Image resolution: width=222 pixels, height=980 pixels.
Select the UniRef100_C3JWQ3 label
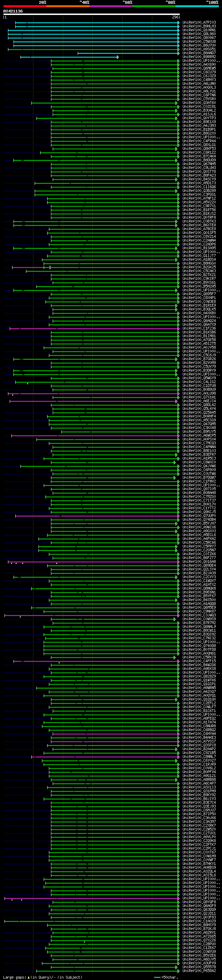[199, 615]
